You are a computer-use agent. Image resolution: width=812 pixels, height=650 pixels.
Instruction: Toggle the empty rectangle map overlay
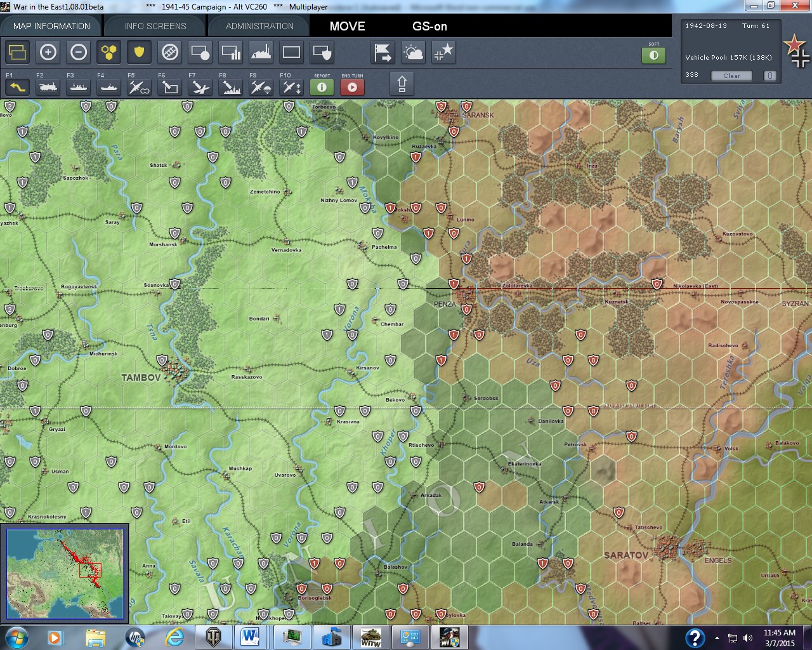[292, 52]
